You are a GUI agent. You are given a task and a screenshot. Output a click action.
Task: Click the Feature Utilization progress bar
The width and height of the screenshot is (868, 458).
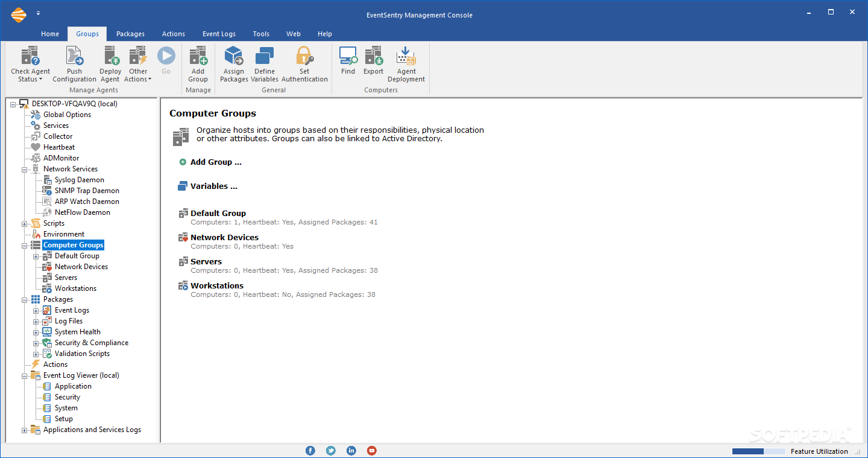point(759,451)
